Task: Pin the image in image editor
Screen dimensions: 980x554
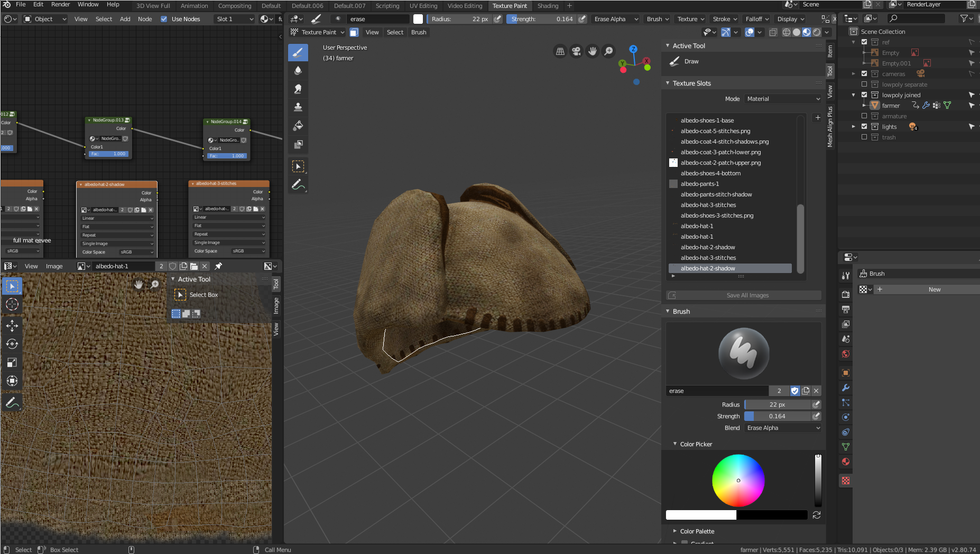Action: pyautogui.click(x=218, y=266)
